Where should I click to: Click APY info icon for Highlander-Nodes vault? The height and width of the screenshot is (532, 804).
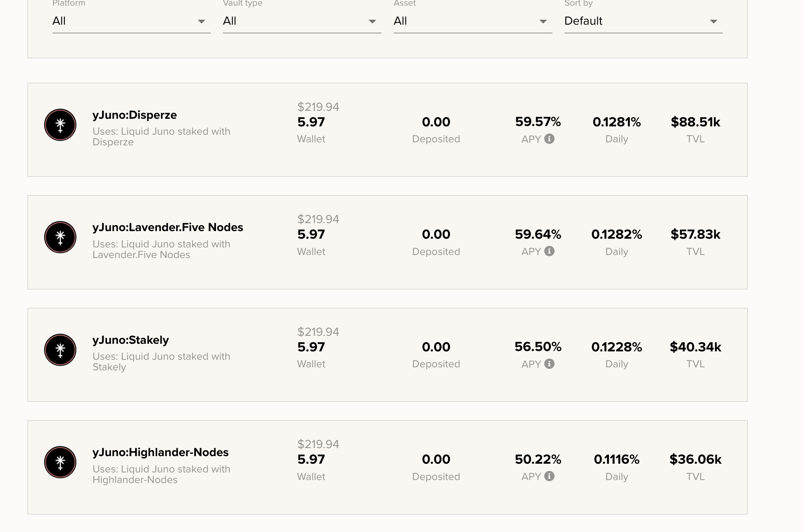[x=549, y=476]
